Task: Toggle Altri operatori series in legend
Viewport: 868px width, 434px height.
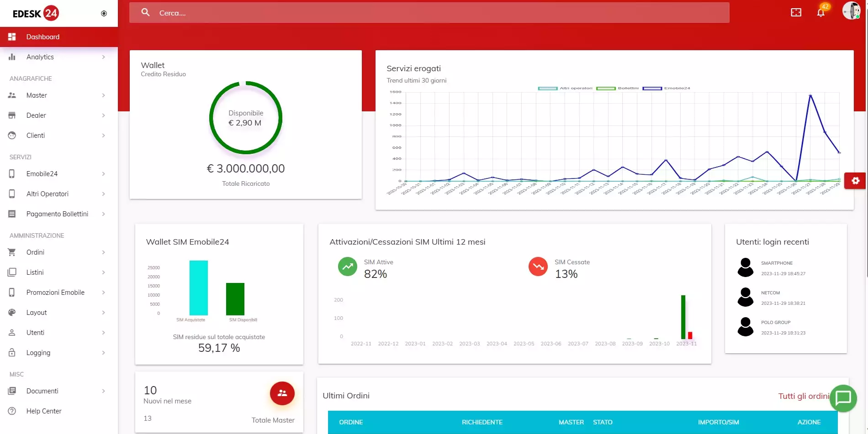Action: pyautogui.click(x=566, y=88)
